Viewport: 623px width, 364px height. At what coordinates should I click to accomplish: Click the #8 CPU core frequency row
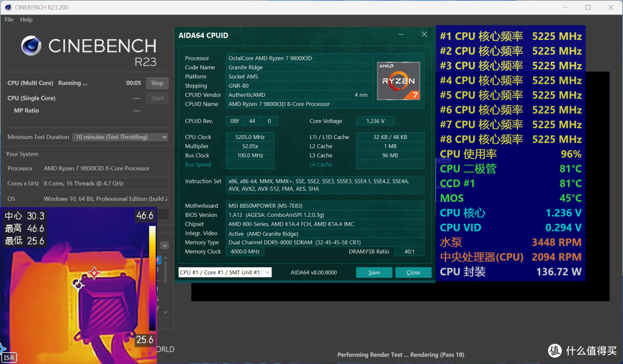coord(511,139)
